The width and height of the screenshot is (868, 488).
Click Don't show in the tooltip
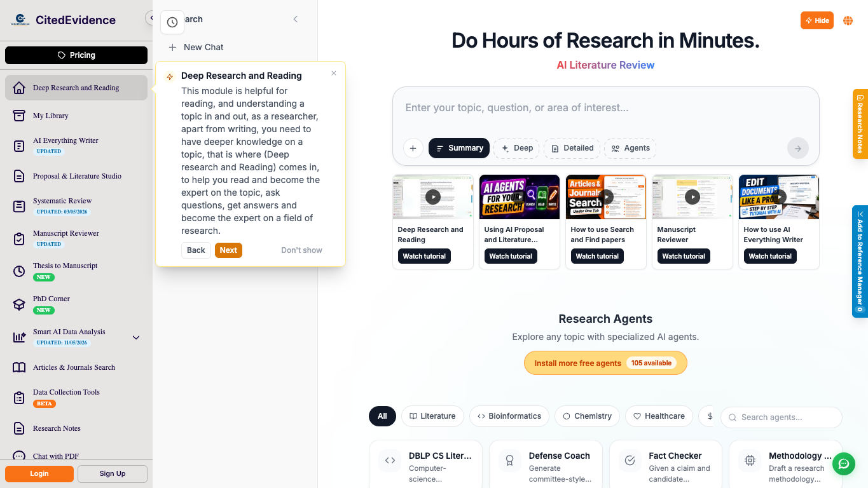tap(301, 250)
